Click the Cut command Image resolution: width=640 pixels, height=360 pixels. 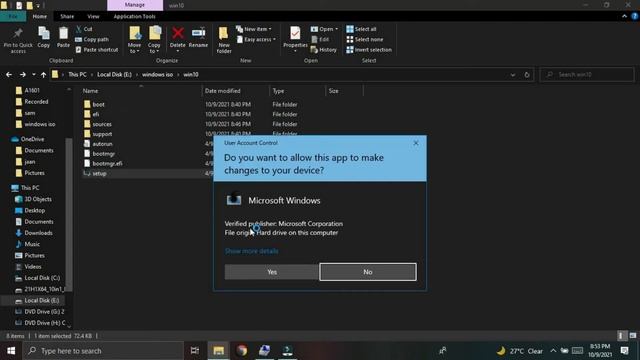coord(84,29)
